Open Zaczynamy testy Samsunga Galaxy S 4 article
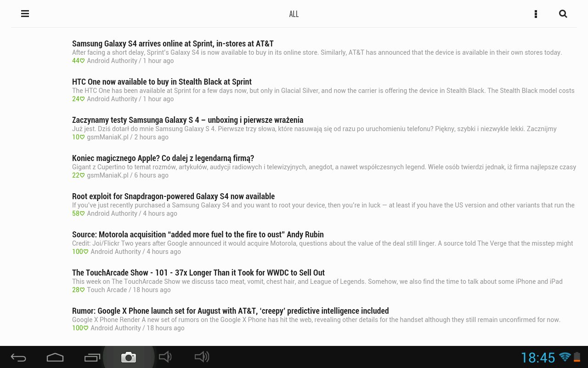Image resolution: width=588 pixels, height=368 pixels. click(187, 120)
